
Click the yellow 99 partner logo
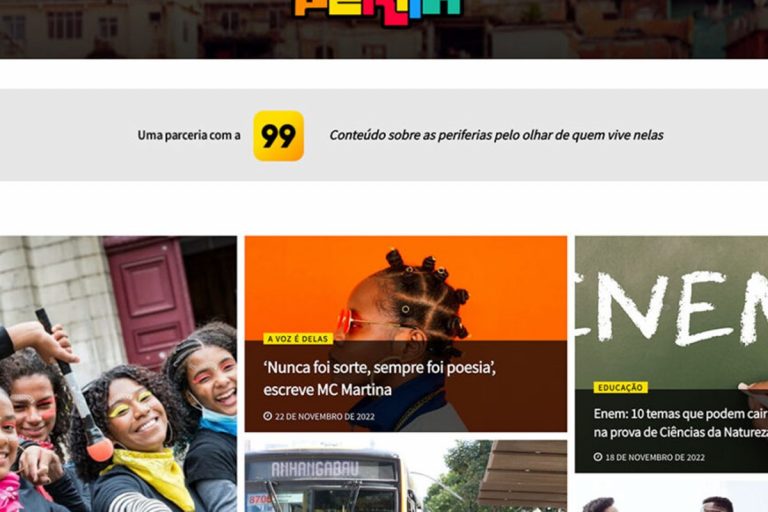(x=278, y=136)
